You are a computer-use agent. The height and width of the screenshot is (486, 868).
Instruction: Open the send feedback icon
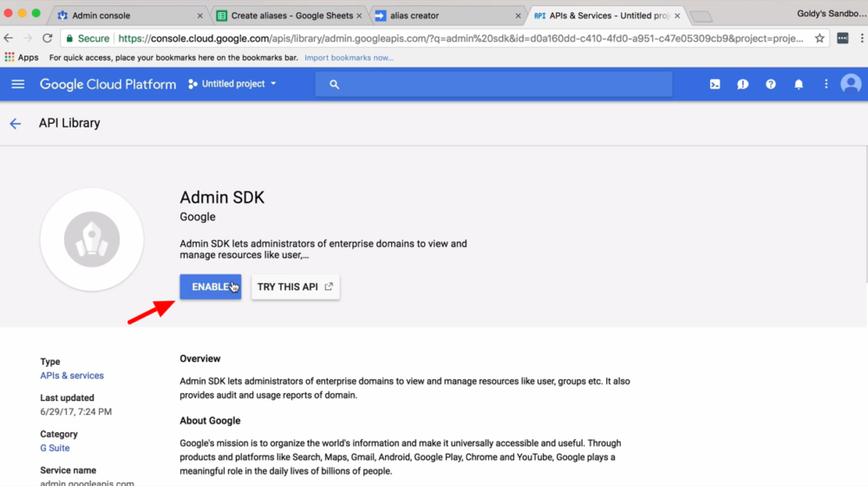[x=742, y=84]
